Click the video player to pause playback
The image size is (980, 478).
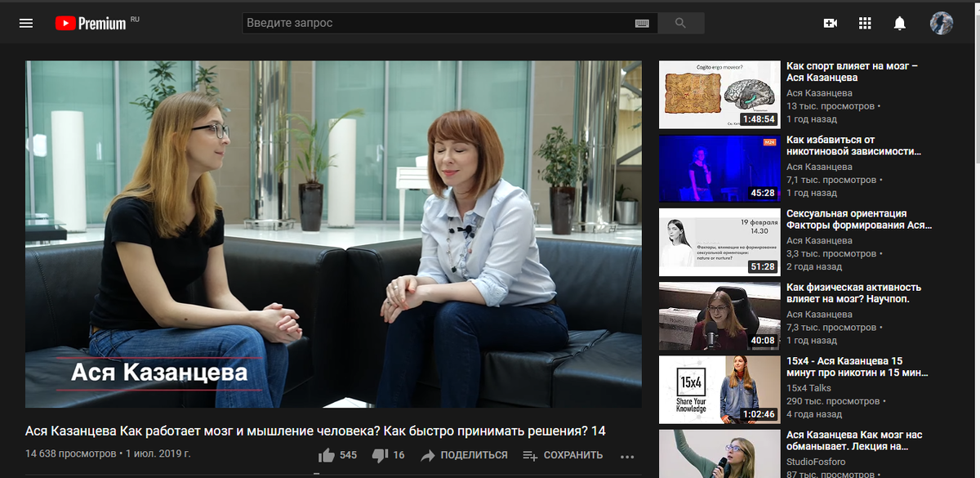(x=332, y=233)
